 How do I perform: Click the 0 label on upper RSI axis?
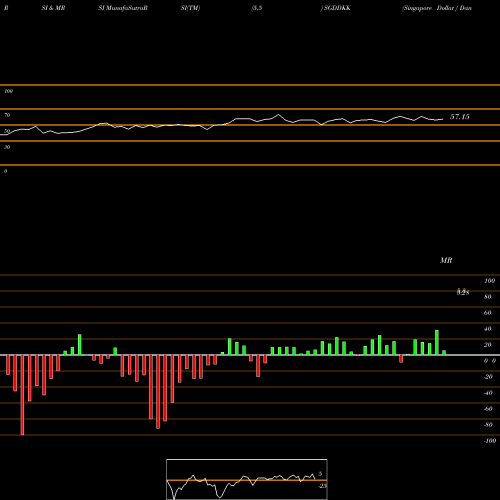5,171
